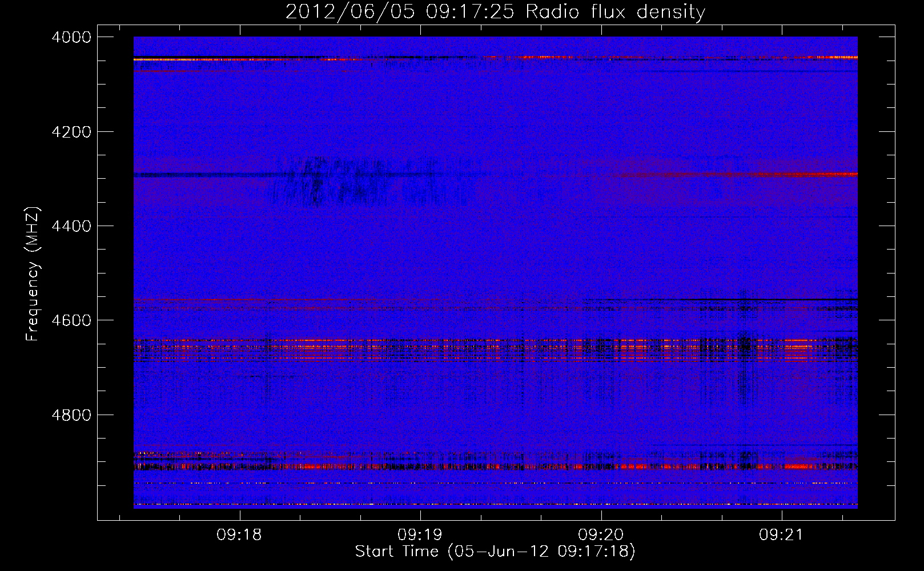Select the 4800 frequency tick label

[71, 415]
